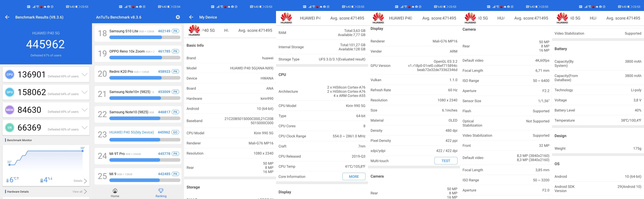Screen dimensions: 644x199
Task: Tap the UX score badge icon
Action: click(10, 127)
